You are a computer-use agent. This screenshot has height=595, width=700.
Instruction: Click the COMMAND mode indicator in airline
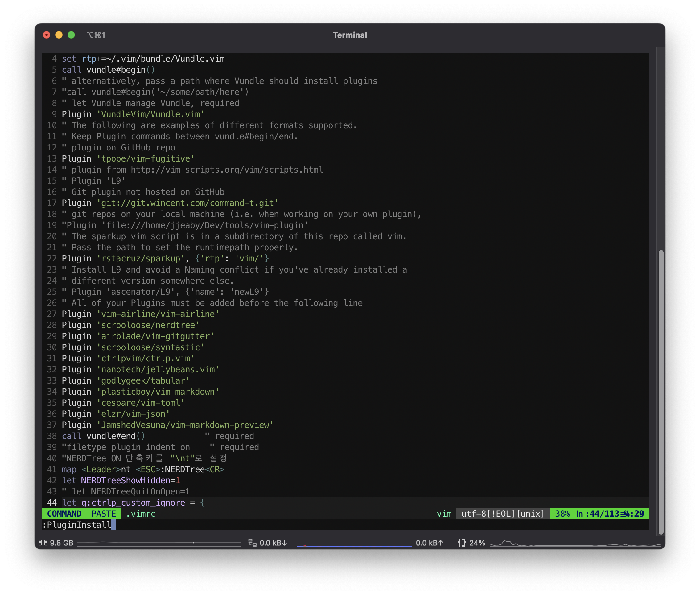point(64,514)
